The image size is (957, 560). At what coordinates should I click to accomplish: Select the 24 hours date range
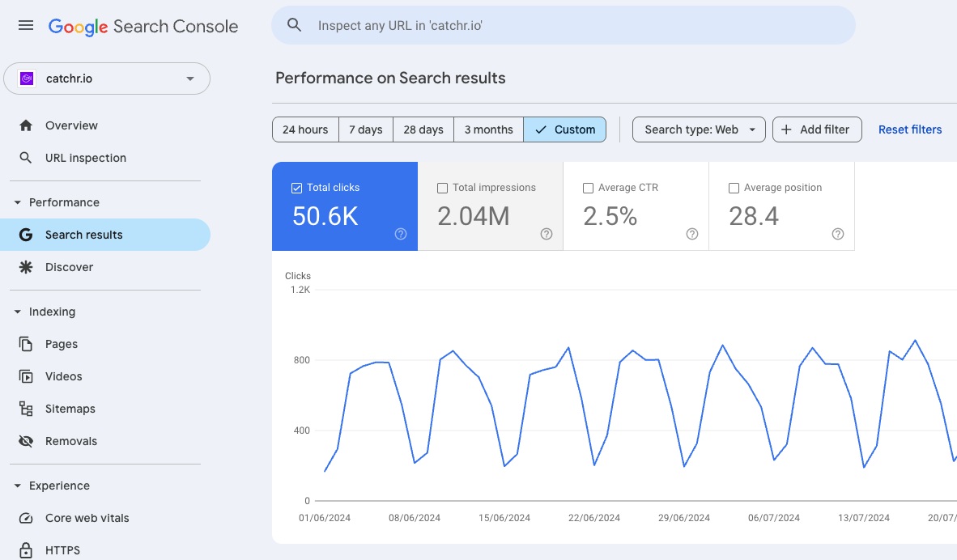[x=305, y=130]
